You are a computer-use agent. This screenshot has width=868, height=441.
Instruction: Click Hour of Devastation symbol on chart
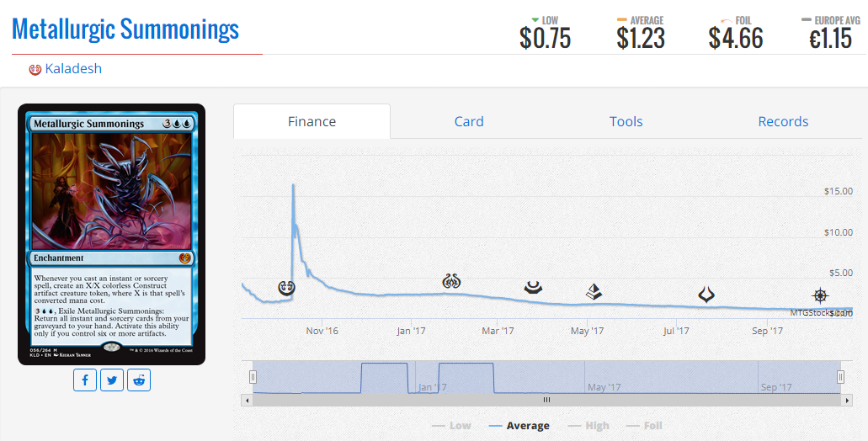point(706,295)
